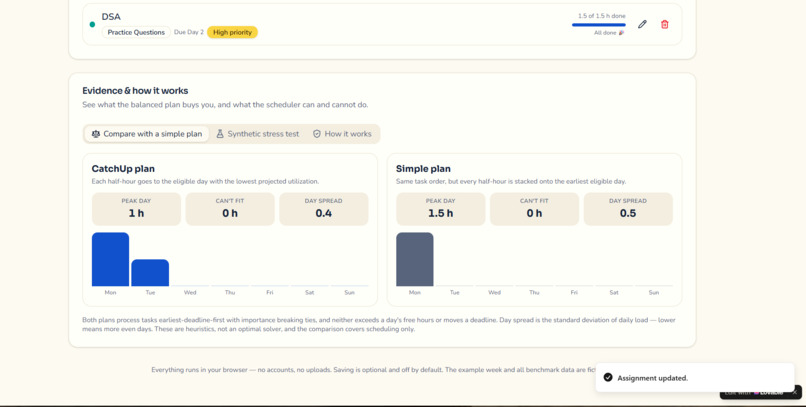Select Tue bar in CatchUp plan chart
806x407 pixels.
pos(150,273)
